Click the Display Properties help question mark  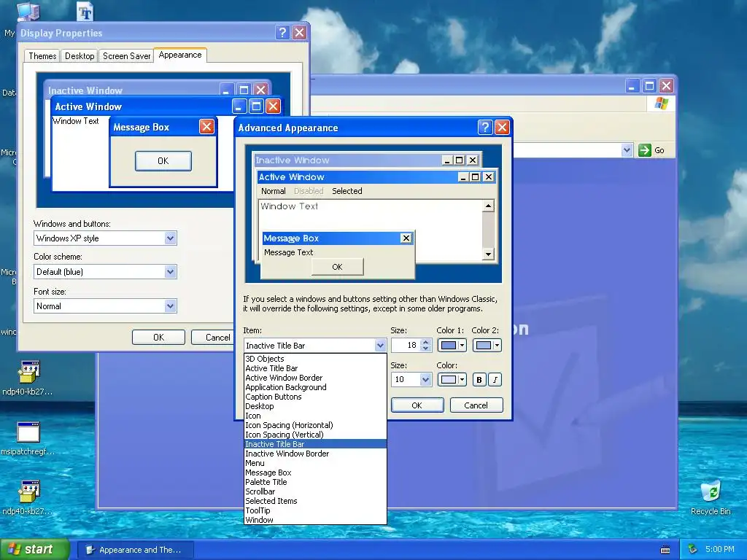[x=282, y=32]
